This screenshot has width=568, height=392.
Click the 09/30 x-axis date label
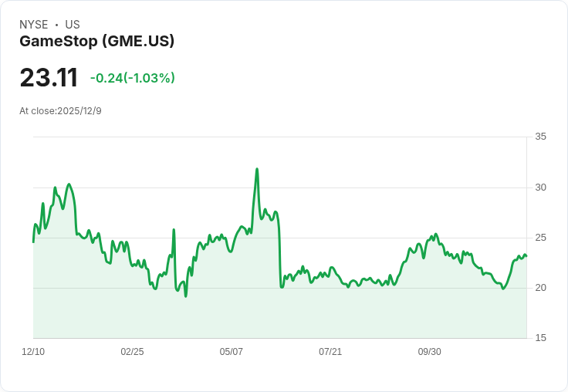tap(429, 352)
